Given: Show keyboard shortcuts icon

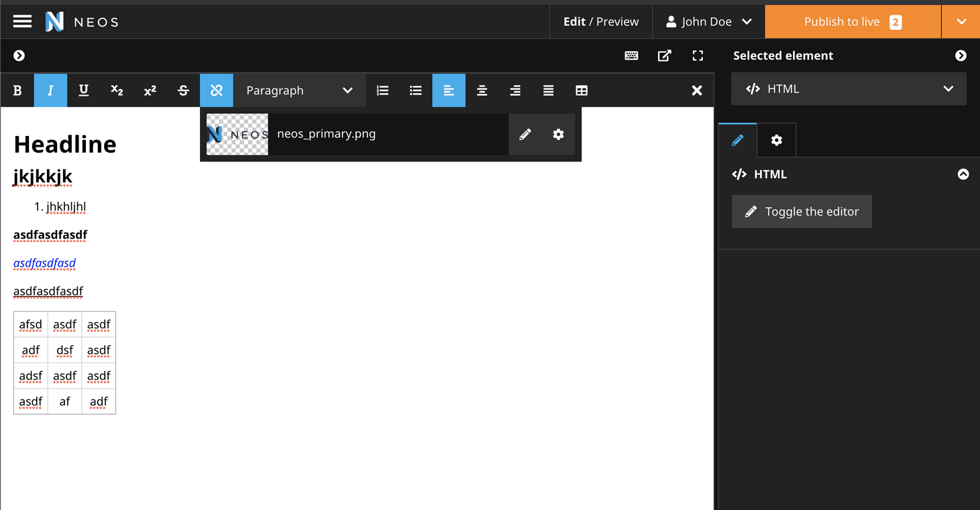Looking at the screenshot, I should [x=631, y=56].
